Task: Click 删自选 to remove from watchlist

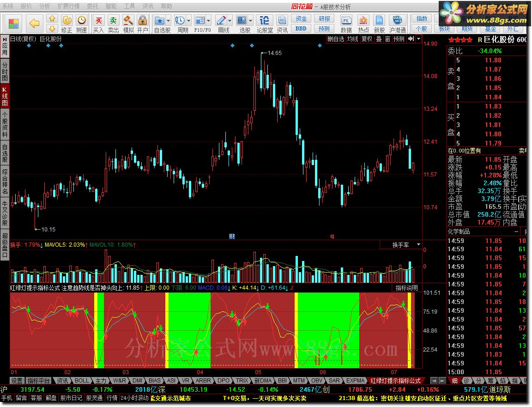Action: click(x=336, y=39)
